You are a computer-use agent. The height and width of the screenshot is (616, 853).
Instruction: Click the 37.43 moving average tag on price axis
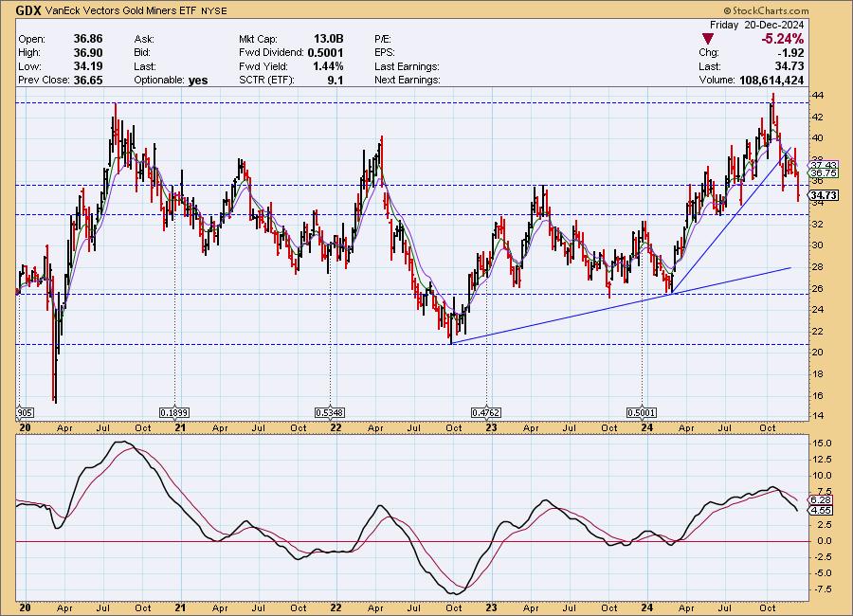pyautogui.click(x=824, y=165)
